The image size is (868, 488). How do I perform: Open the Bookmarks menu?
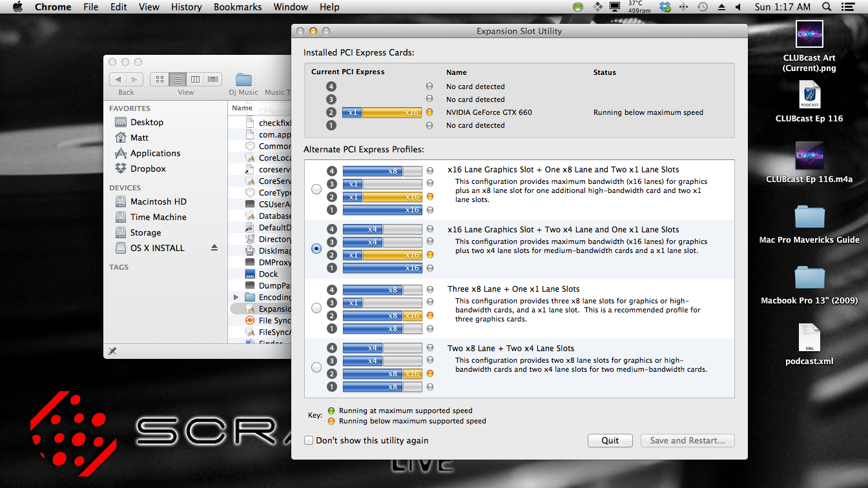(x=238, y=7)
